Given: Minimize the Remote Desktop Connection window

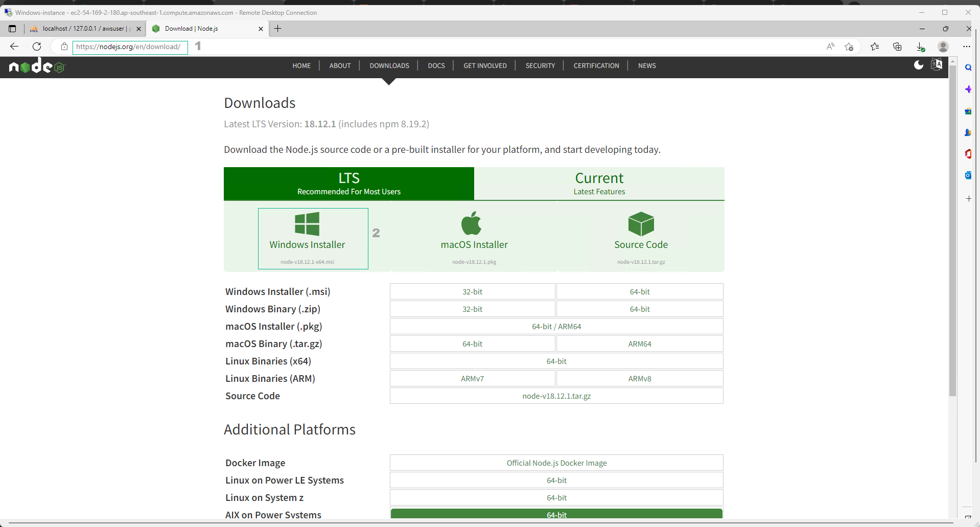Looking at the screenshot, I should point(922,12).
